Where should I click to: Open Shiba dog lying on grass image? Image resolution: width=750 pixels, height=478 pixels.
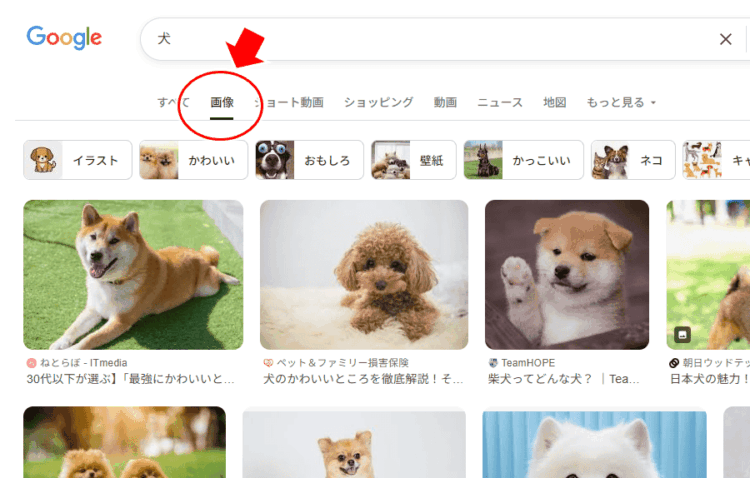point(133,275)
